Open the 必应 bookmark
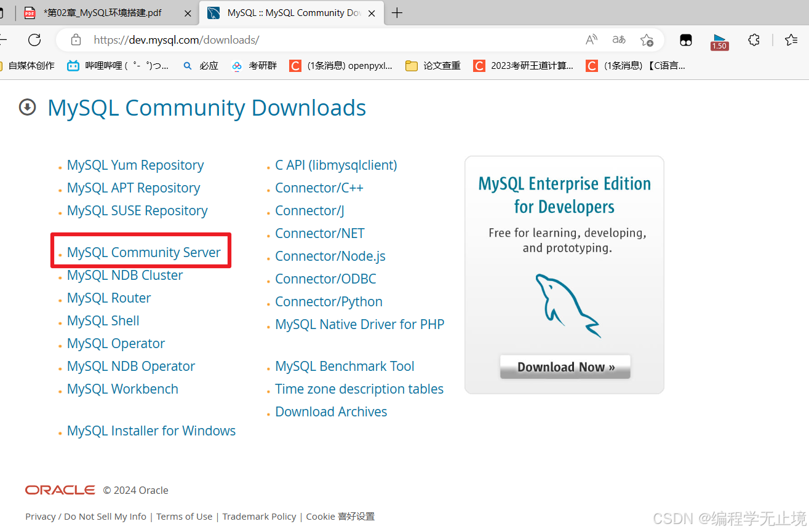Viewport: 809px width, 532px height. pos(201,66)
